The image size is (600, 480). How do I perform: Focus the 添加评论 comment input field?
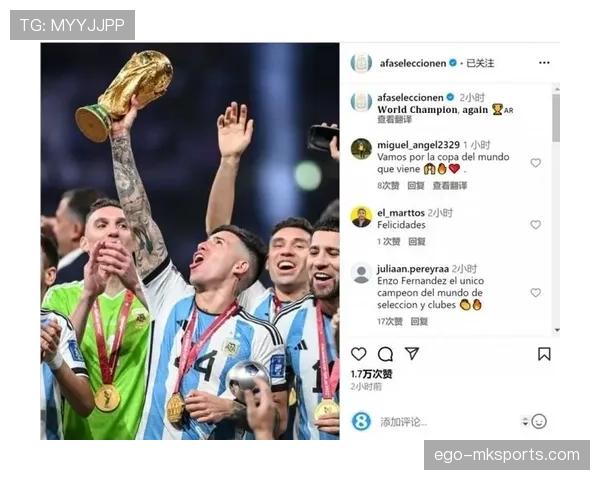[x=448, y=422]
